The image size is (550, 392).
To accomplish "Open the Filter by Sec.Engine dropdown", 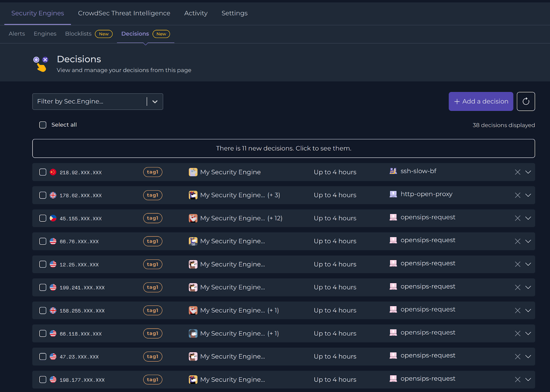I will click(x=98, y=101).
